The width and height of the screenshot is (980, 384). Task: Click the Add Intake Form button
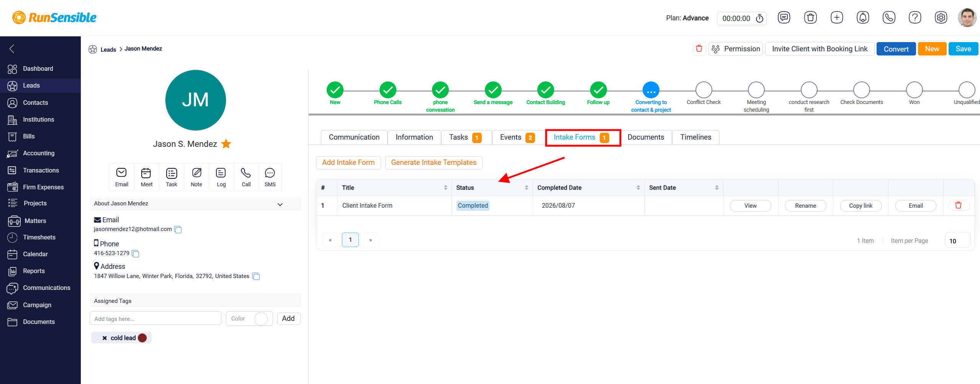coord(348,163)
